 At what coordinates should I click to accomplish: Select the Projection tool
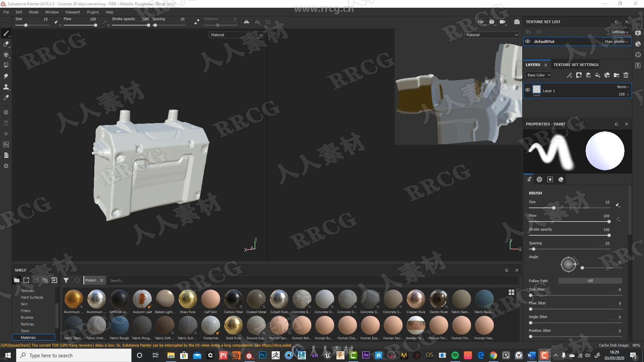click(6, 55)
